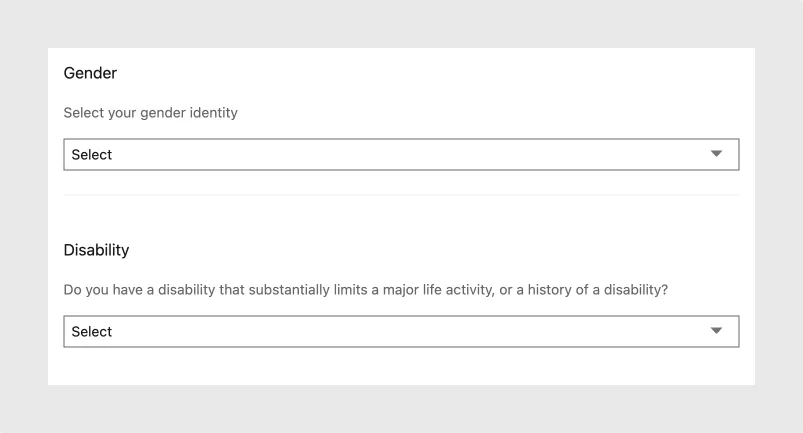Click the arrow on the Gender select box
The height and width of the screenshot is (433, 803).
716,154
